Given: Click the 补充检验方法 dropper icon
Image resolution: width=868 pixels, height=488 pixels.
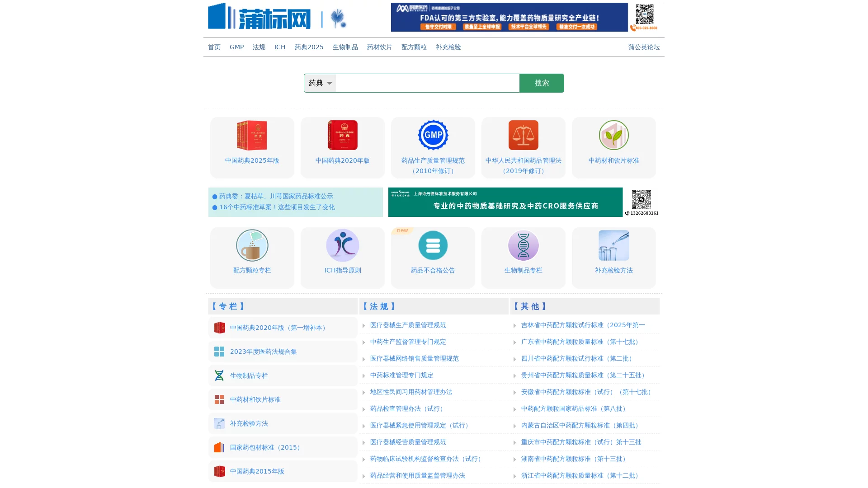Looking at the screenshot, I should 613,245.
